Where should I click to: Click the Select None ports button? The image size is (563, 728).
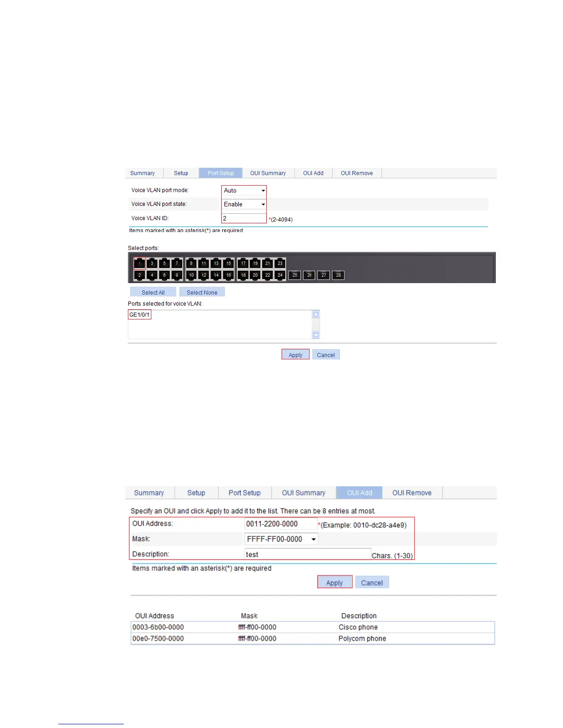click(202, 292)
